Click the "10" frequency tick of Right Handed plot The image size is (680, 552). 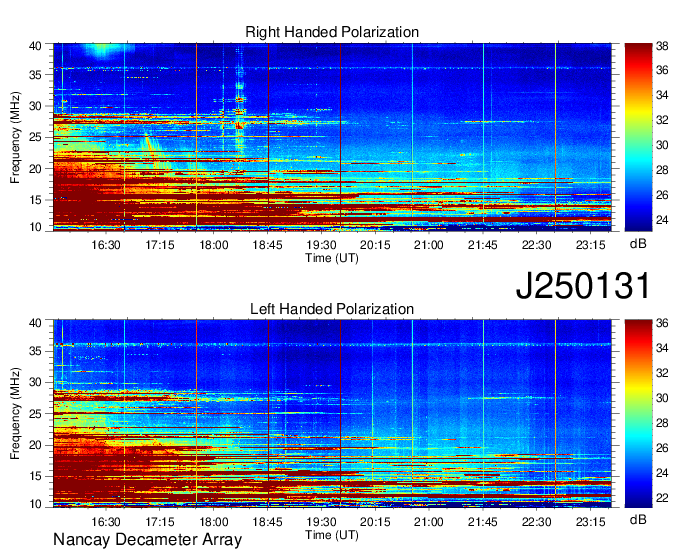pos(35,227)
